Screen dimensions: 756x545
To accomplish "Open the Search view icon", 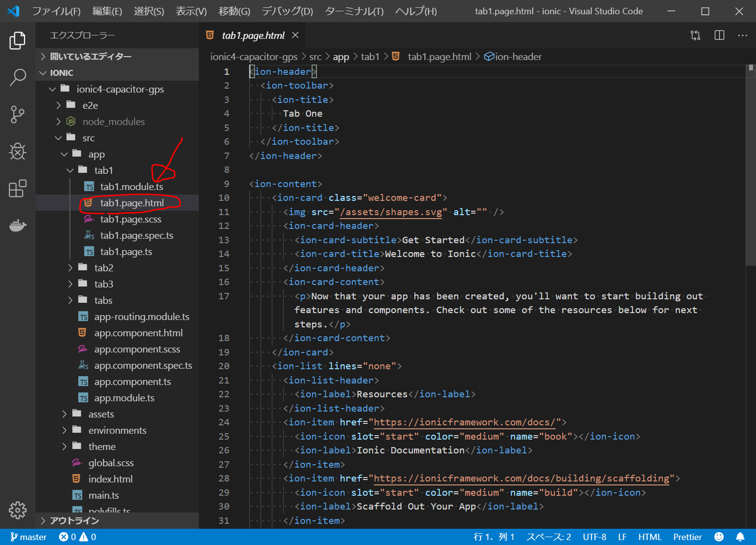I will click(18, 77).
